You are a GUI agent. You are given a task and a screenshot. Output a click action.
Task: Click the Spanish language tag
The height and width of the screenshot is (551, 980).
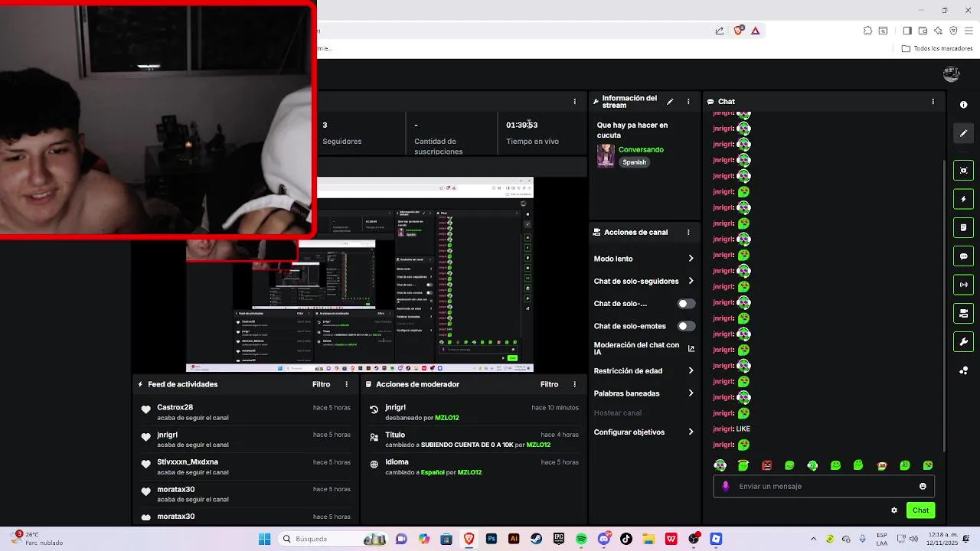click(x=634, y=162)
